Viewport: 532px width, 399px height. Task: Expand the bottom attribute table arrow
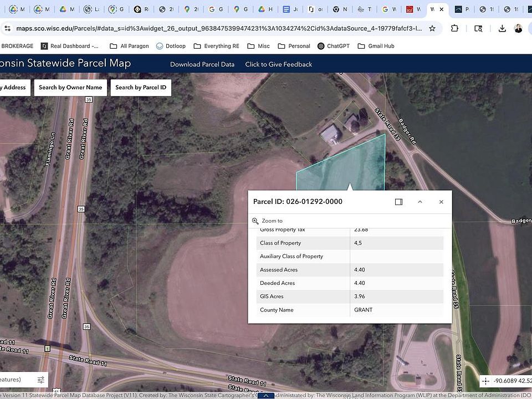coord(266,396)
